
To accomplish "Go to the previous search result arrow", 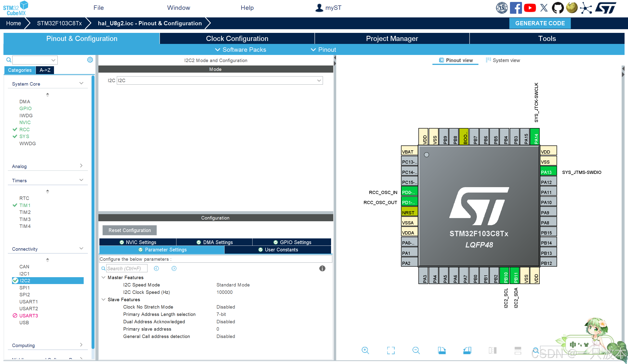I will (156, 268).
